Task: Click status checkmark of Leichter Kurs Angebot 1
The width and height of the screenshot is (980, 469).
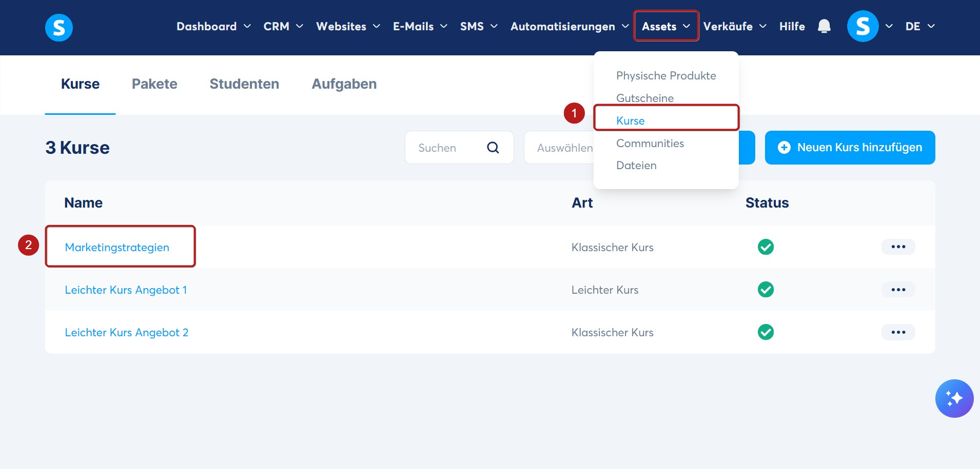Action: coord(766,290)
